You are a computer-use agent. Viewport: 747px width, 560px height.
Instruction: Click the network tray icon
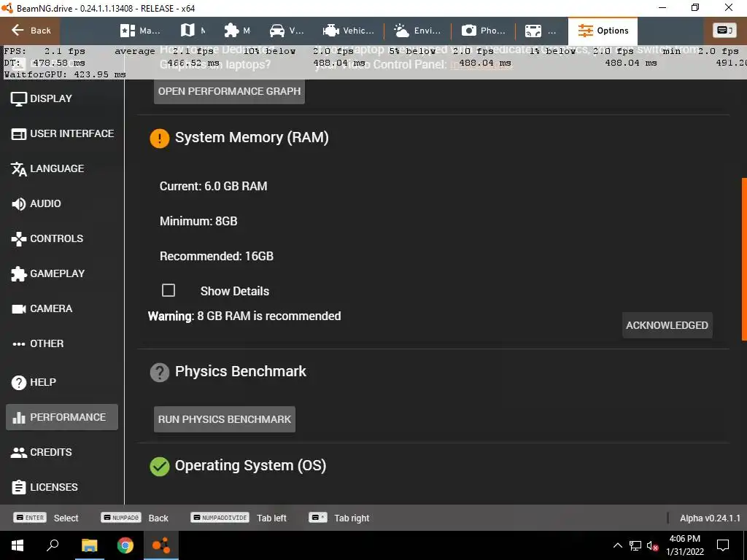tap(635, 545)
